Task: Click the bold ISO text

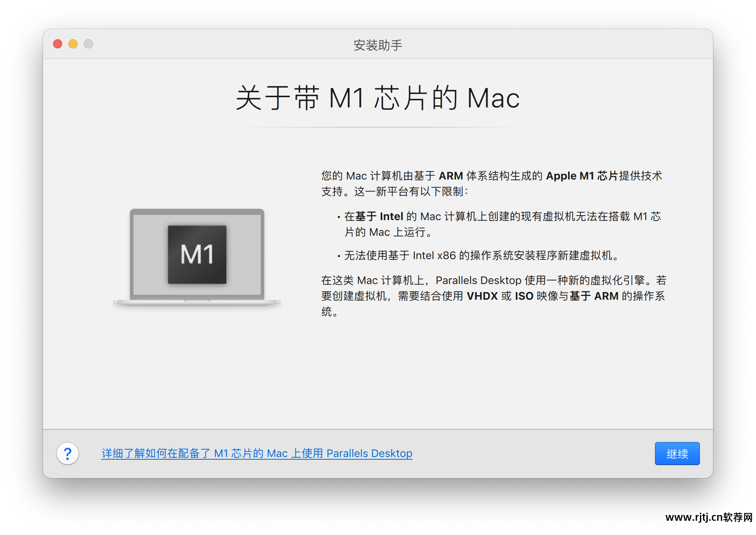Action: (524, 296)
